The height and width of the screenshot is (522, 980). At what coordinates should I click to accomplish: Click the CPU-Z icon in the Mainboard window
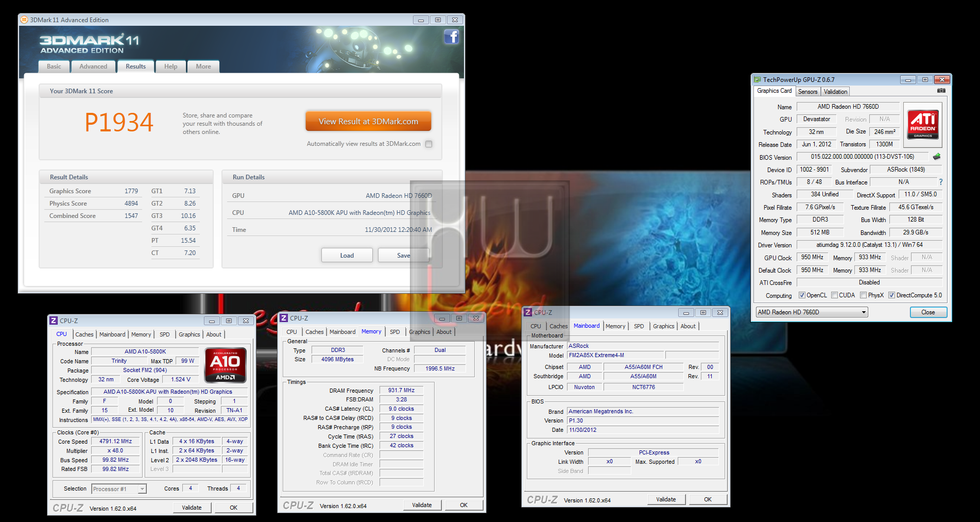tap(528, 312)
